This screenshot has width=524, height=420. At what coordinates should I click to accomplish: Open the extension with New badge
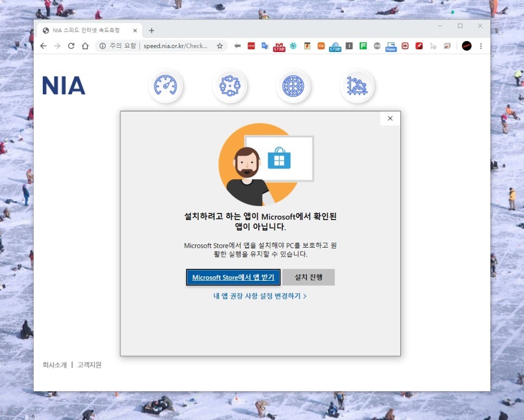(x=391, y=47)
